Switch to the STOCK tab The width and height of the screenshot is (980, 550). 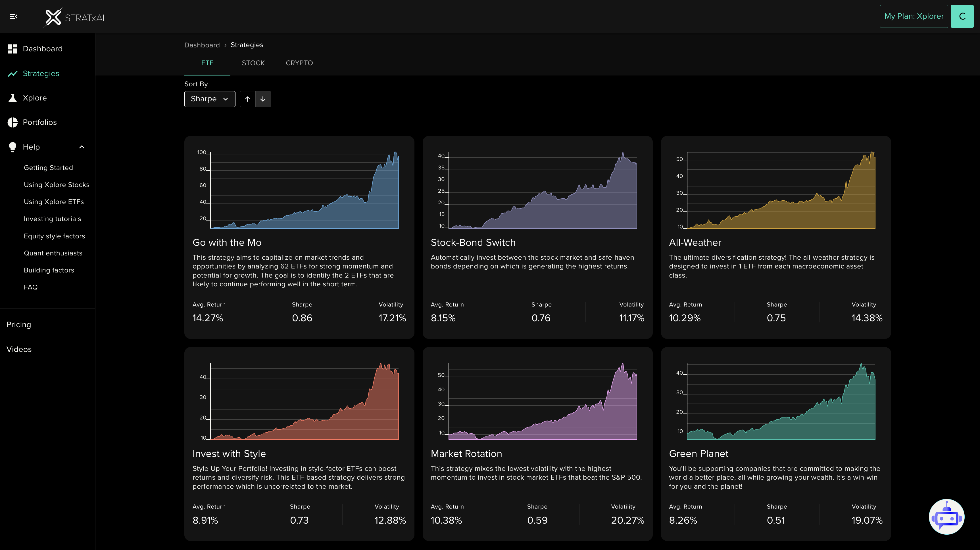point(253,63)
